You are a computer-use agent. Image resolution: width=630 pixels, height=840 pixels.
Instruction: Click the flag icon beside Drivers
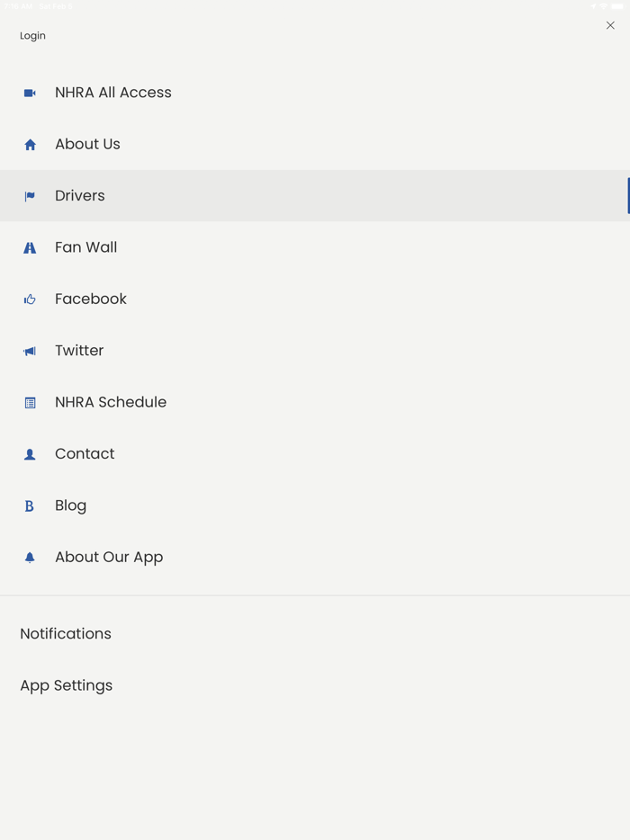click(x=30, y=196)
